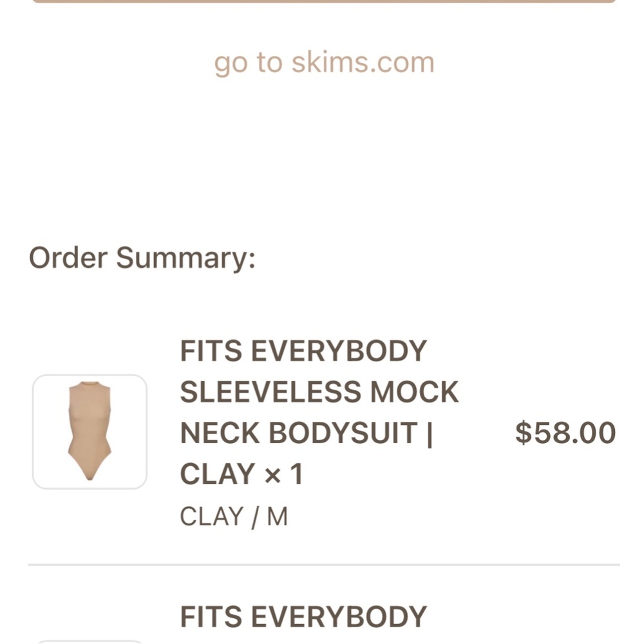Select the CLAY / M variant text
Image resolution: width=644 pixels, height=644 pixels.
point(234,515)
